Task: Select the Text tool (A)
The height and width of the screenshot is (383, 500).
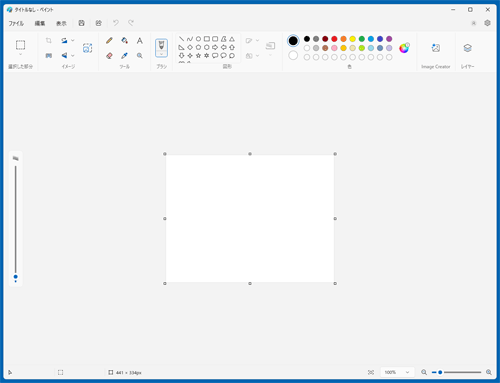Action: (x=140, y=41)
